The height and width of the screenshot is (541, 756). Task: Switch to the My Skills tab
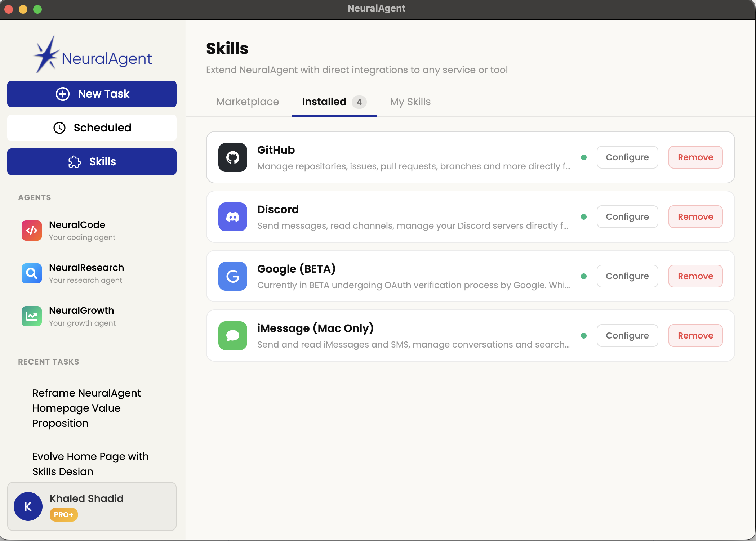[x=410, y=102]
